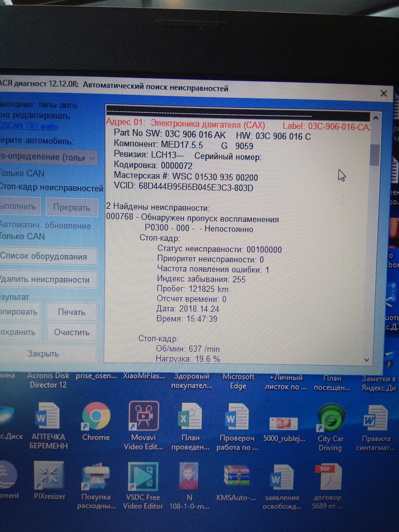Click the Нагрузка: 19.6 % line
Screen dimensions: 399x532
pos(188,358)
